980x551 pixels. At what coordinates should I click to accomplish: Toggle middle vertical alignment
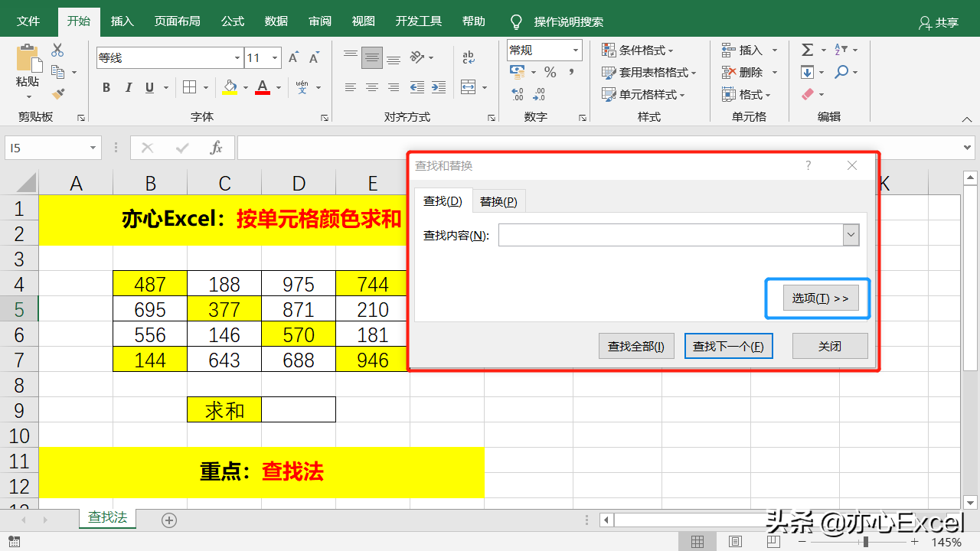[372, 57]
